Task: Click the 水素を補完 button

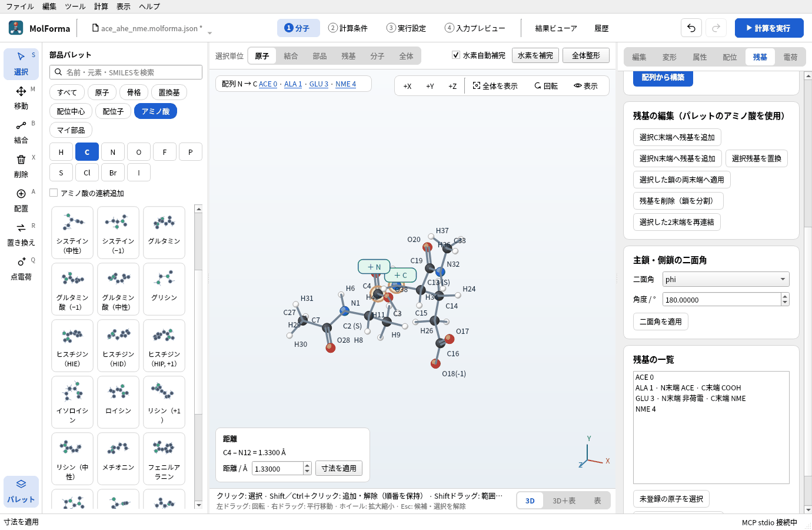Action: [535, 55]
